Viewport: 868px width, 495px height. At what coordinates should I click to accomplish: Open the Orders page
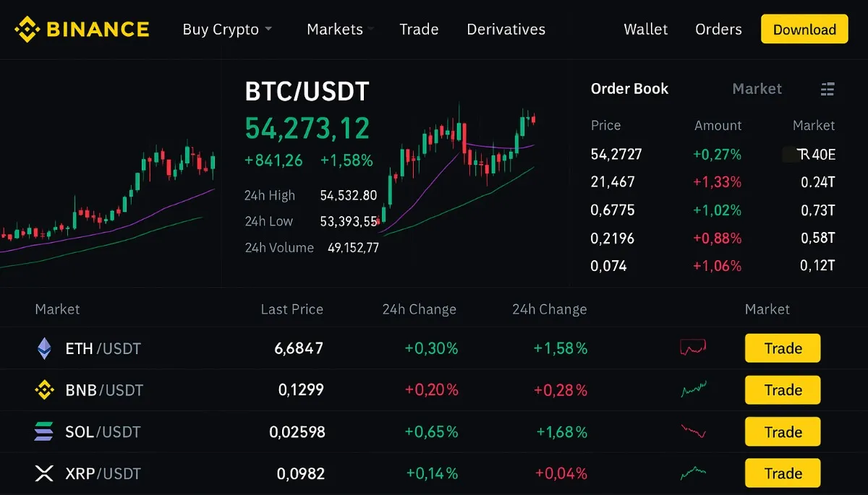coord(718,30)
